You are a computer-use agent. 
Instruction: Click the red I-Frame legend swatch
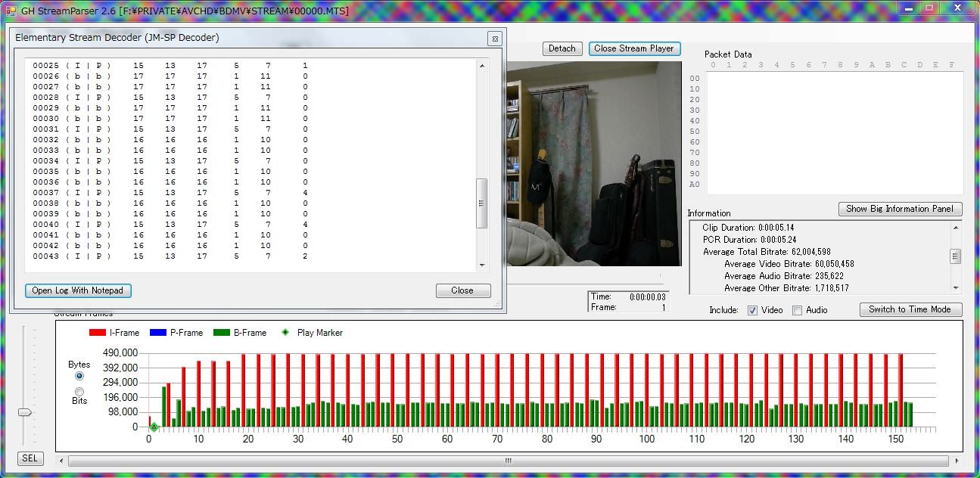pos(98,333)
